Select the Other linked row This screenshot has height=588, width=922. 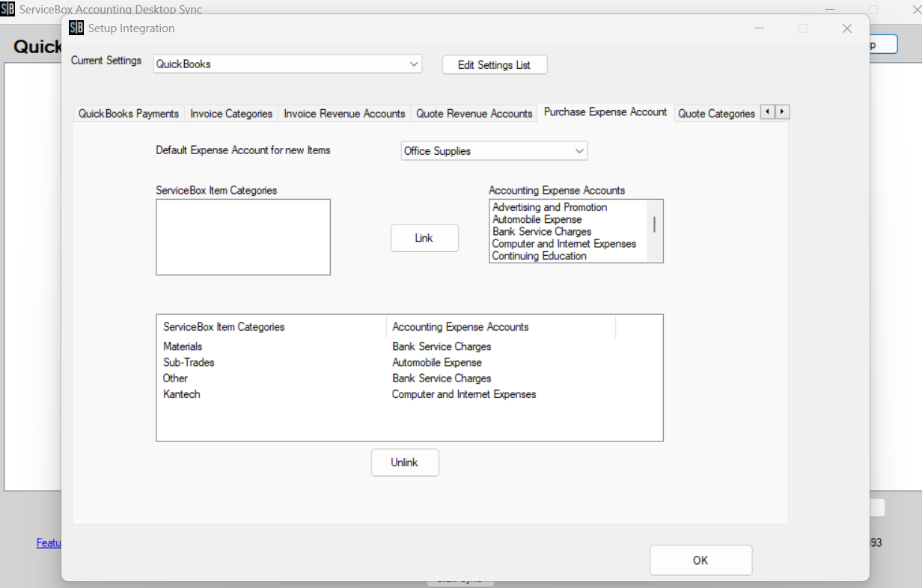point(409,378)
